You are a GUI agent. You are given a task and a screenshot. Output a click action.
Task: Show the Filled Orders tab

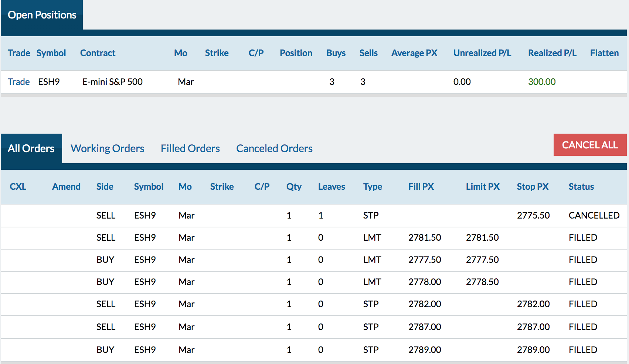[190, 148]
